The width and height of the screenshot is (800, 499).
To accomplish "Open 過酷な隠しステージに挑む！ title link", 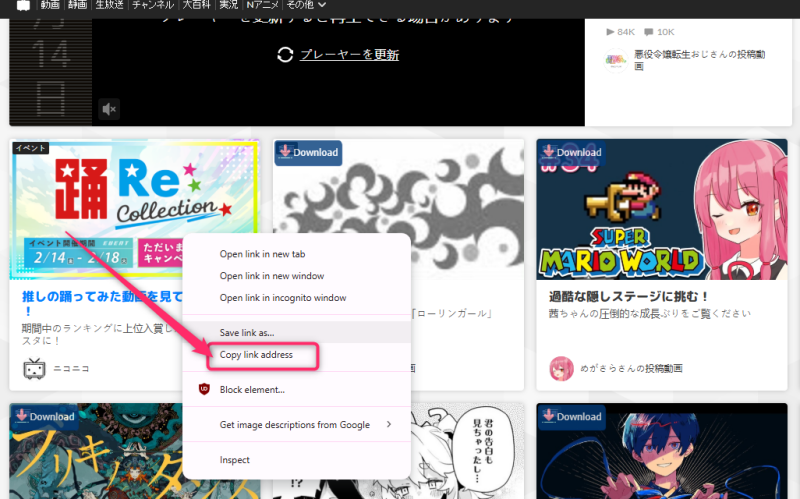I will [629, 296].
